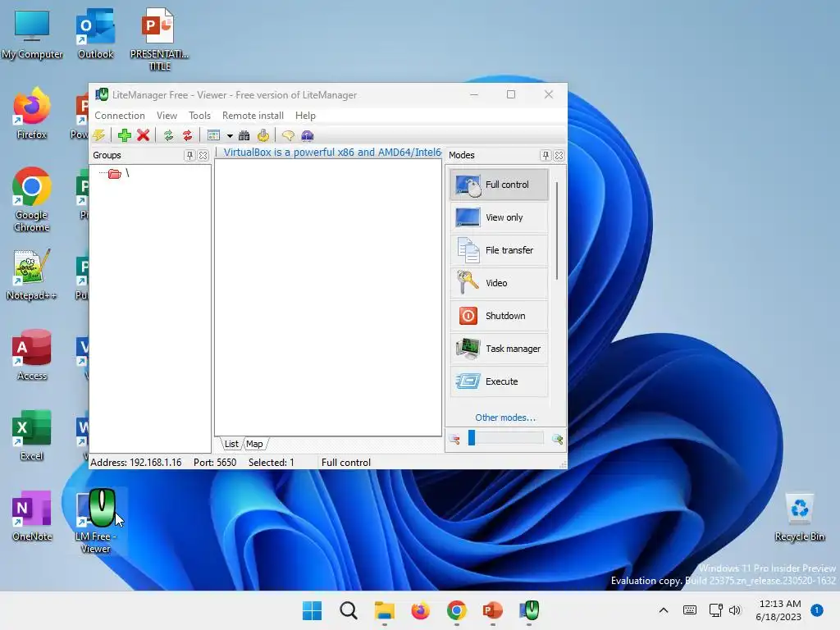This screenshot has height=630, width=840.
Task: Click the green plus add-connection icon
Action: (125, 135)
